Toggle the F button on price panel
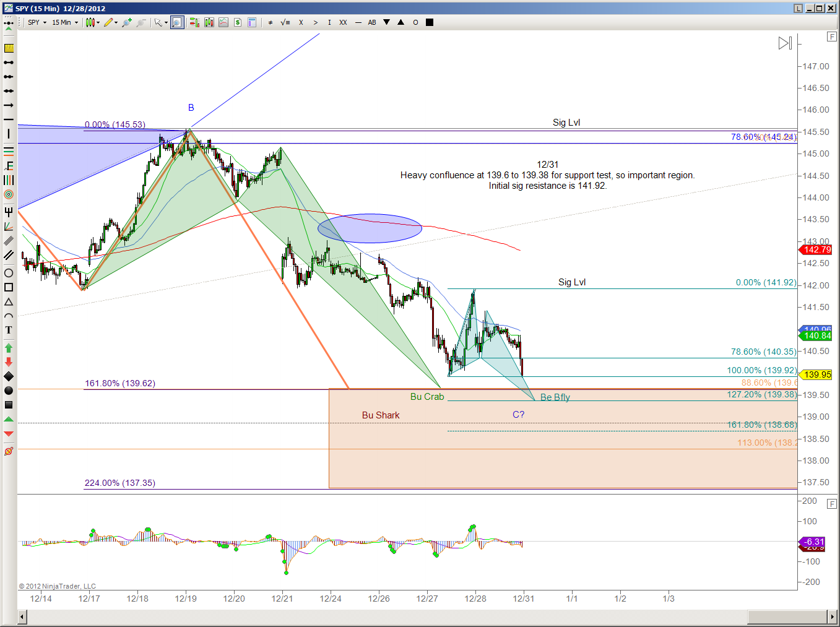This screenshot has height=627, width=840. click(x=832, y=37)
